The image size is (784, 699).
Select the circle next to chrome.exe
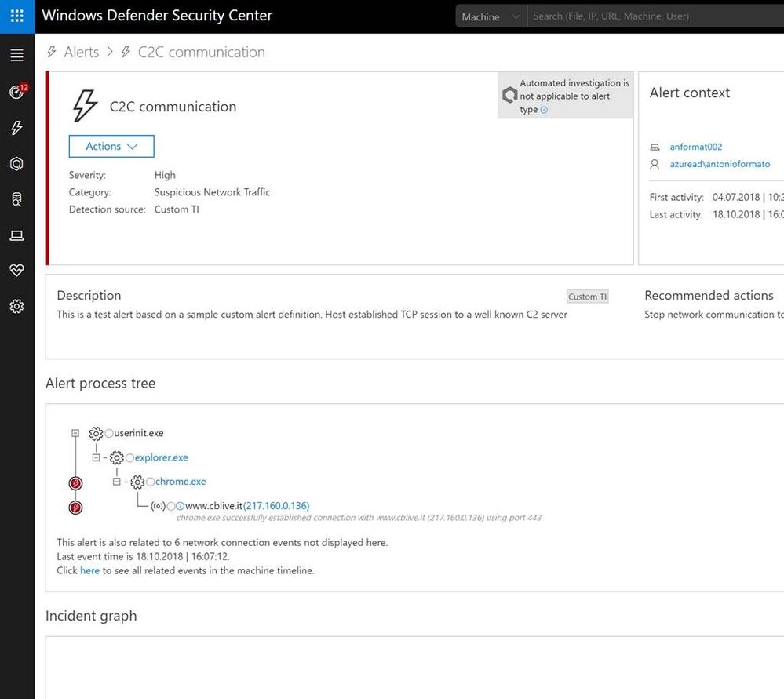tap(150, 482)
